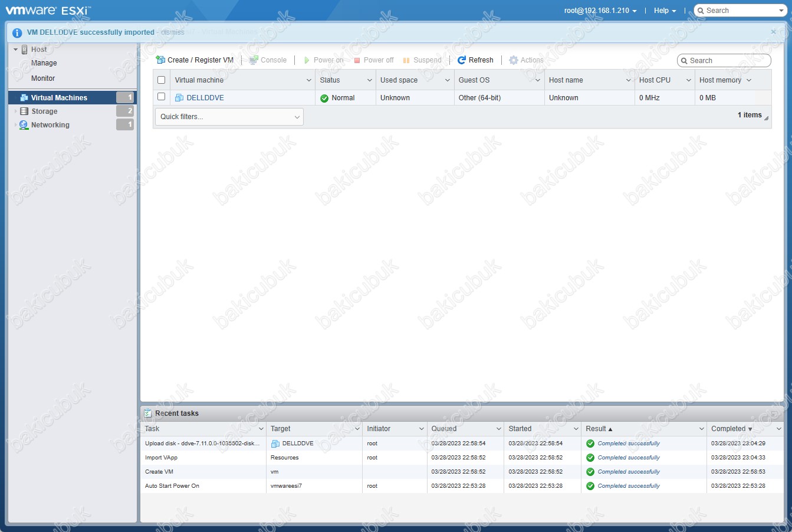The width and height of the screenshot is (792, 532).
Task: Select Monitor under Host
Action: [x=43, y=78]
